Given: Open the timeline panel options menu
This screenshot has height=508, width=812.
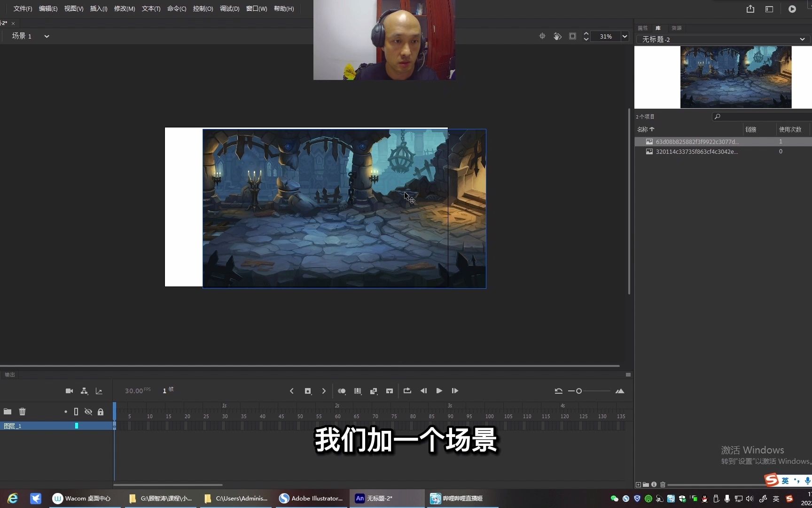Looking at the screenshot, I should (x=628, y=375).
